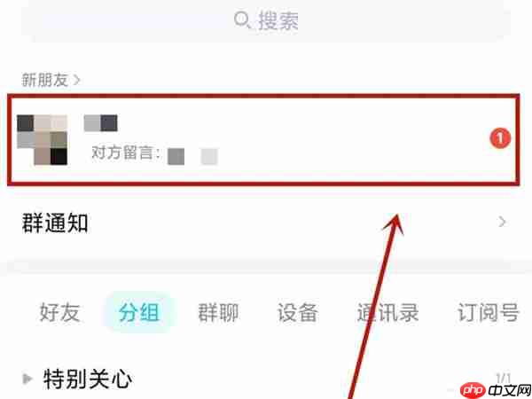Viewport: 532px width, 399px height.
Task: Switch to the 通讯录 tab
Action: click(387, 312)
